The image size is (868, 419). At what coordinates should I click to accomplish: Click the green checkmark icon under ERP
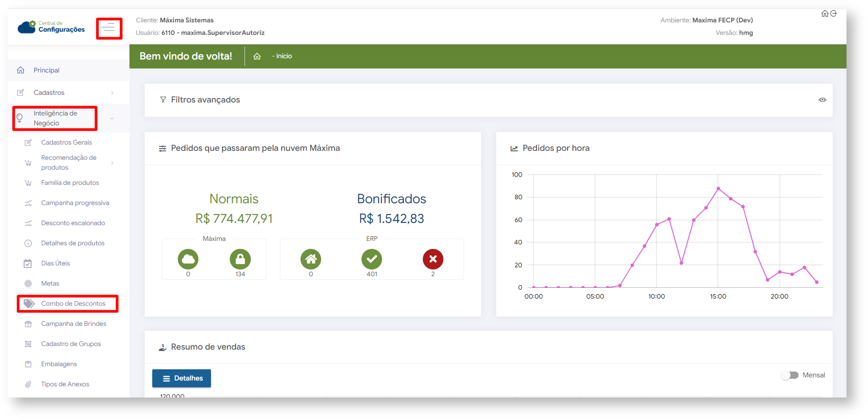coord(372,259)
